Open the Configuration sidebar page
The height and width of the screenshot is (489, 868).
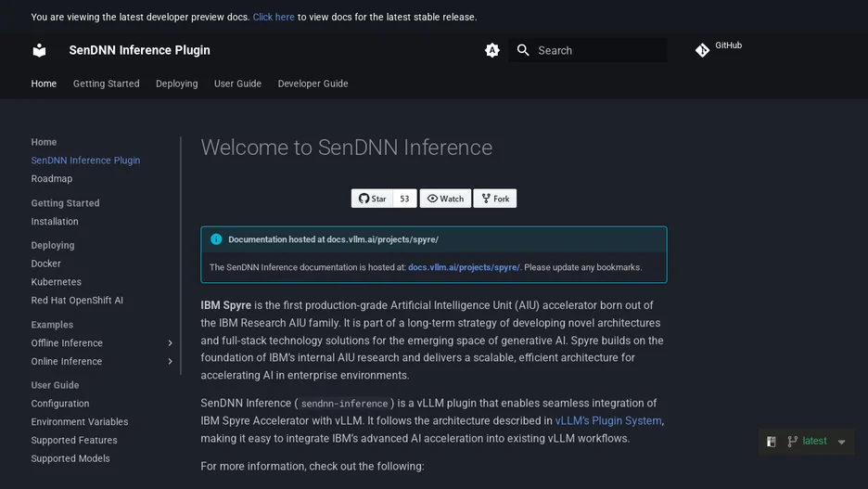59,403
